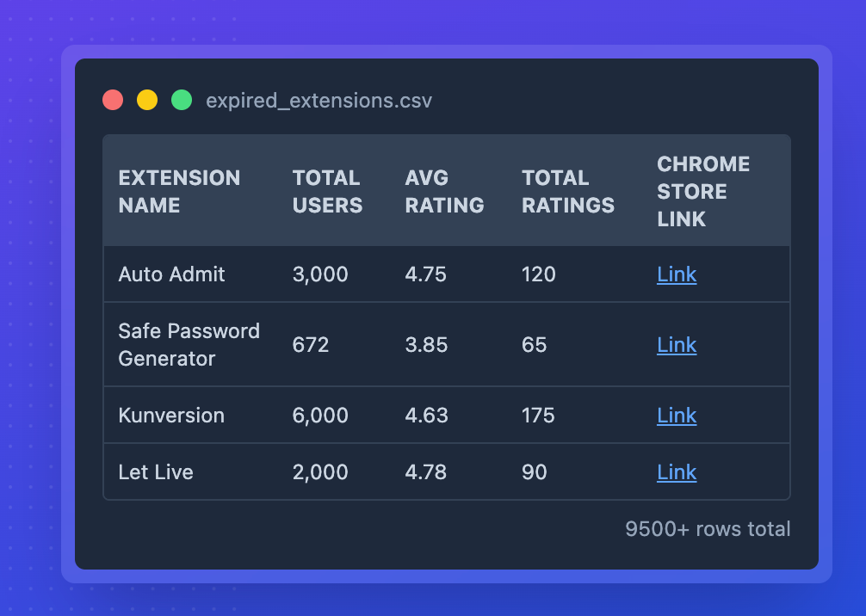
Task: Click the expired_extensions.csv file title
Action: (x=319, y=101)
